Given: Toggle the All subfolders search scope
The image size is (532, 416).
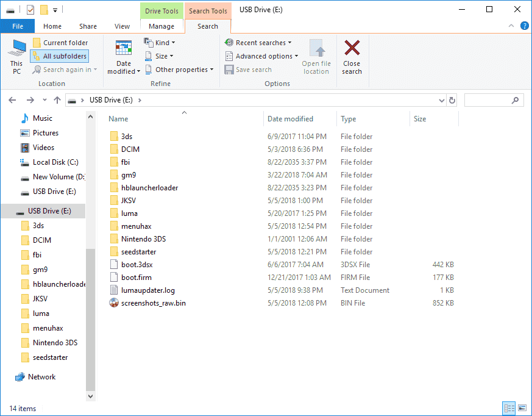Looking at the screenshot, I should (60, 56).
